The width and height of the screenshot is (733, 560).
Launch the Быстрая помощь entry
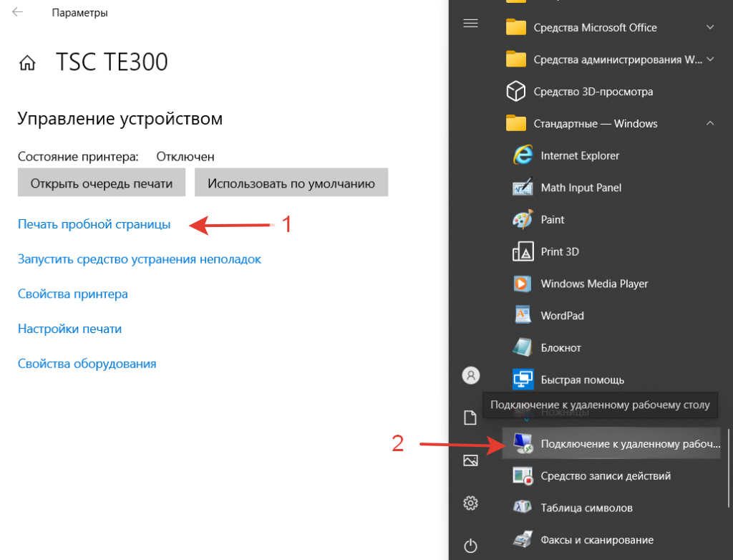click(x=611, y=380)
